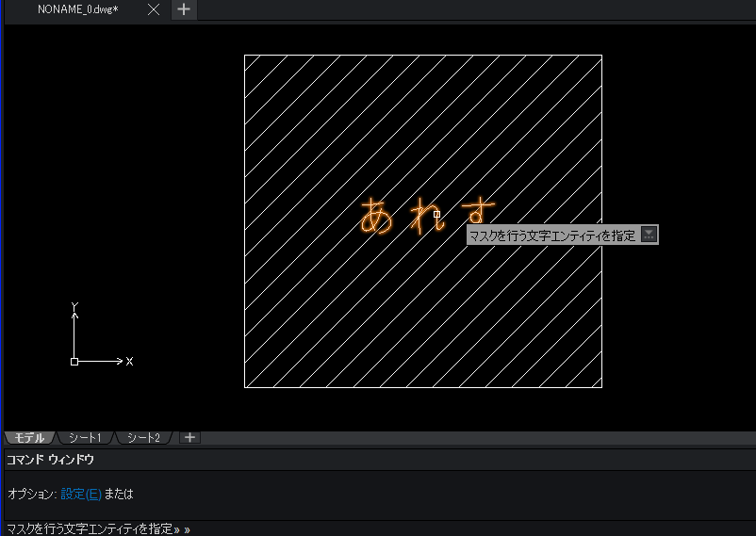The image size is (756, 536).
Task: Click the UCS origin square icon
Action: (74, 362)
